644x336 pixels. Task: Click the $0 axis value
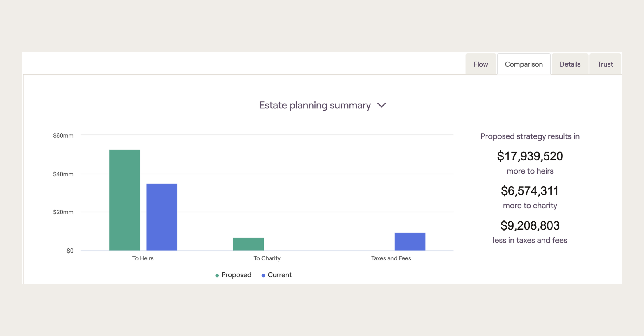click(x=70, y=251)
